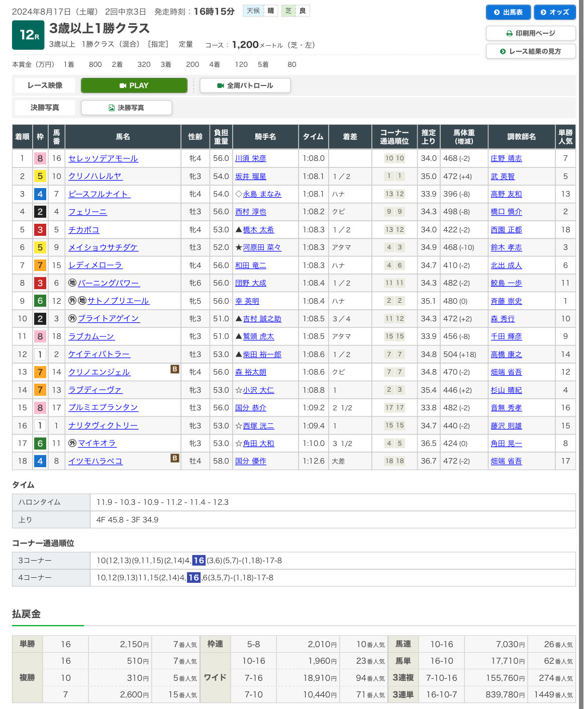Viewport: 588px width, 709px height.
Task: Play the race video with PLAY
Action: tap(134, 85)
